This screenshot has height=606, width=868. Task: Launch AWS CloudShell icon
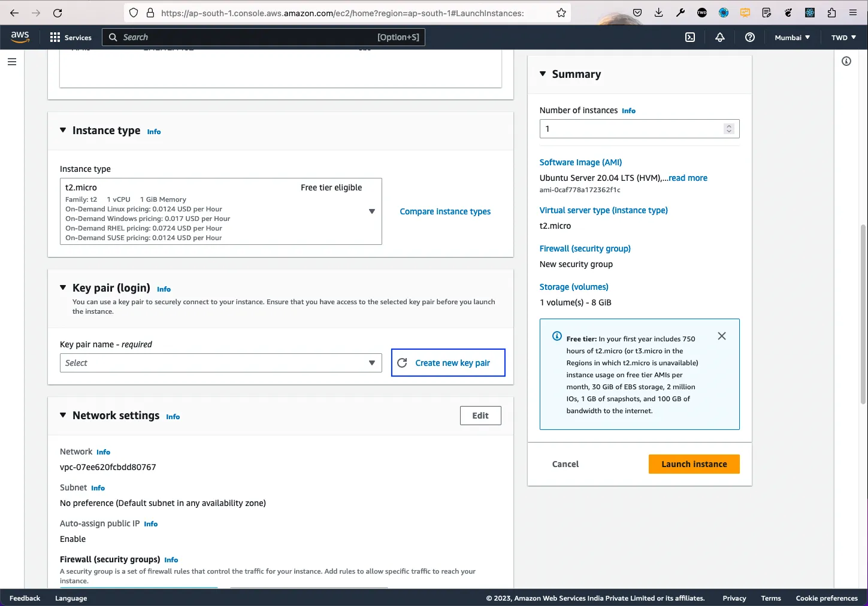click(x=690, y=37)
